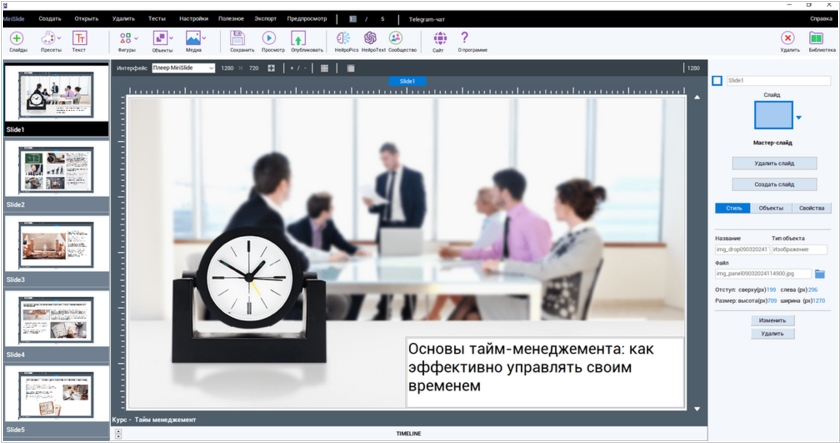
Task: Open the Полезное menu
Action: 231,19
